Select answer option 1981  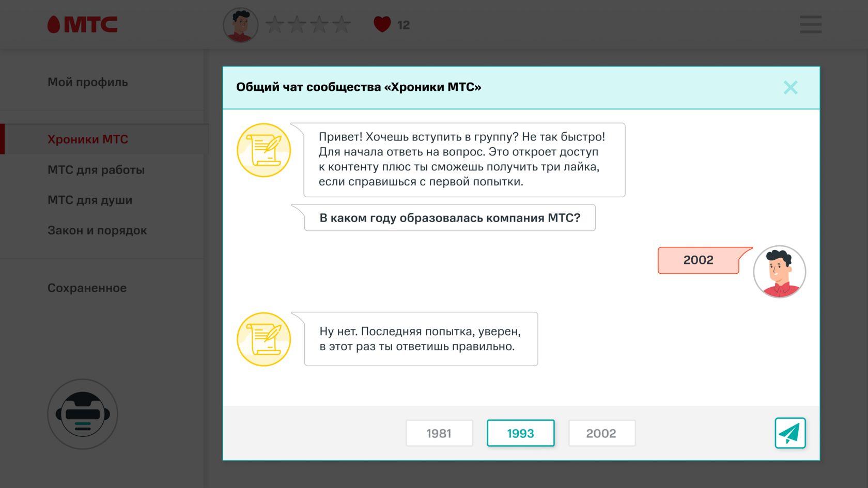point(439,433)
